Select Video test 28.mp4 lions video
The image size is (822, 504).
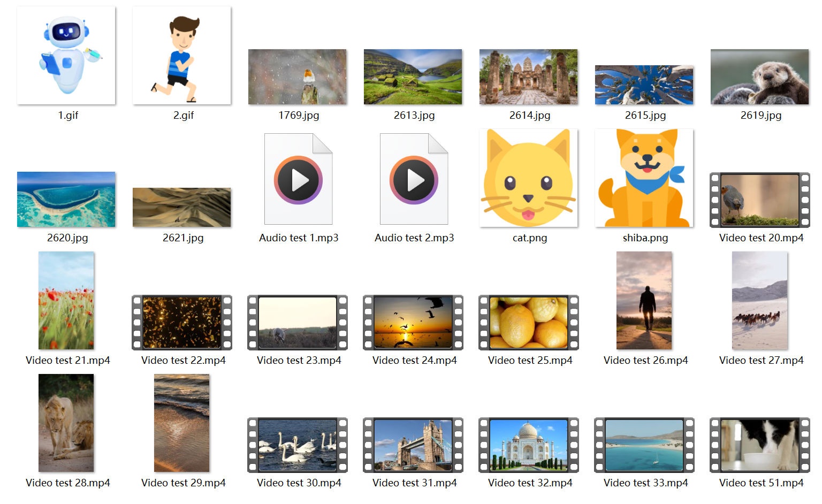tap(66, 423)
